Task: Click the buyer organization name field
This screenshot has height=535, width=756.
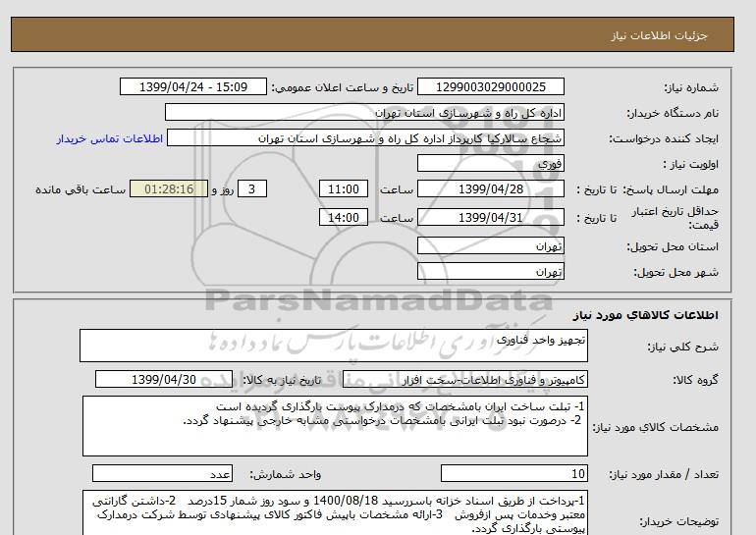Action: click(x=364, y=113)
